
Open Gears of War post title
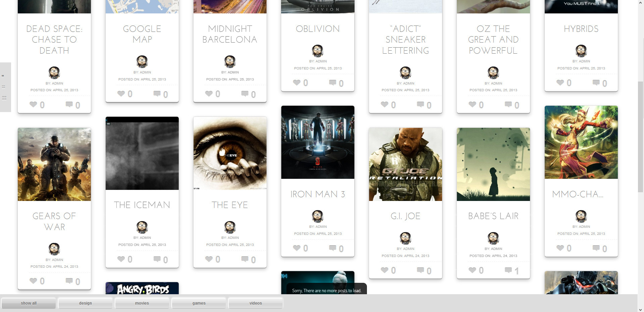pyautogui.click(x=54, y=221)
